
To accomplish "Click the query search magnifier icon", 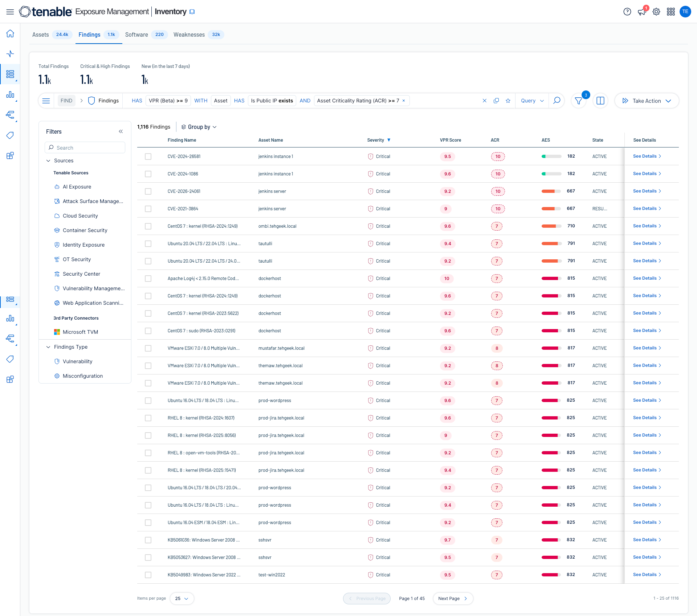I will (x=557, y=101).
